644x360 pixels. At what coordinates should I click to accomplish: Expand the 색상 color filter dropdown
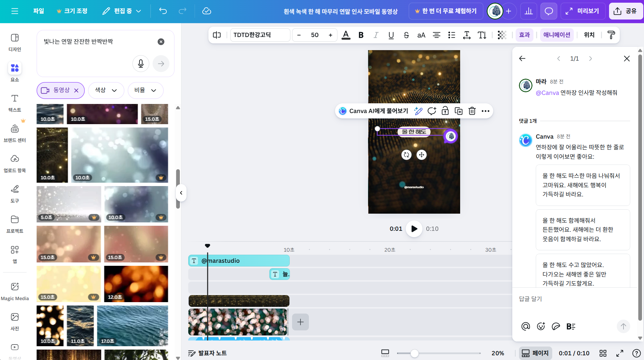point(106,90)
